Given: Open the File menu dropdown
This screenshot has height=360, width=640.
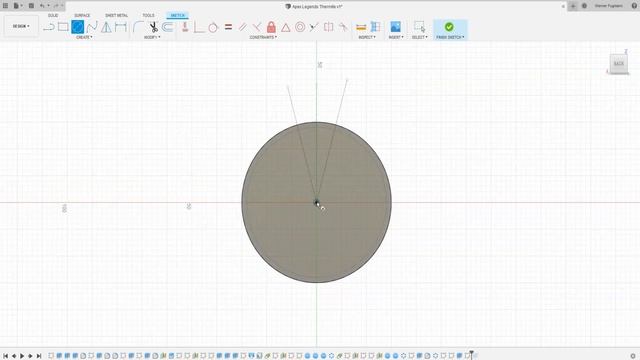Looking at the screenshot, I should tap(18, 6).
